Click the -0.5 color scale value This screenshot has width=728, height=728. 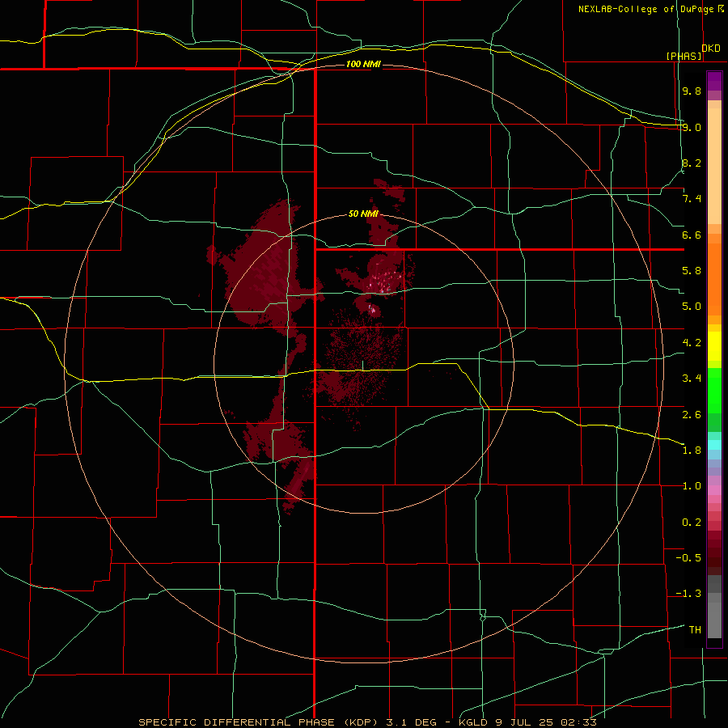click(688, 558)
